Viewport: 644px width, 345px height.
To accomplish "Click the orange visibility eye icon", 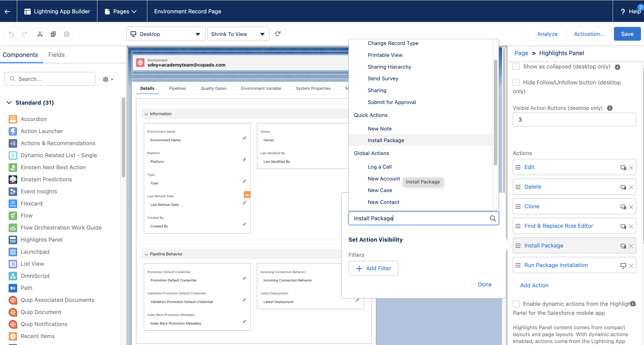I will click(247, 195).
